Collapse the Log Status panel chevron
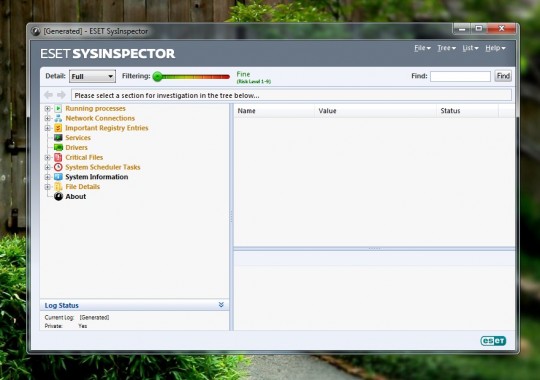Screen dimensions: 540x380 [221, 305]
